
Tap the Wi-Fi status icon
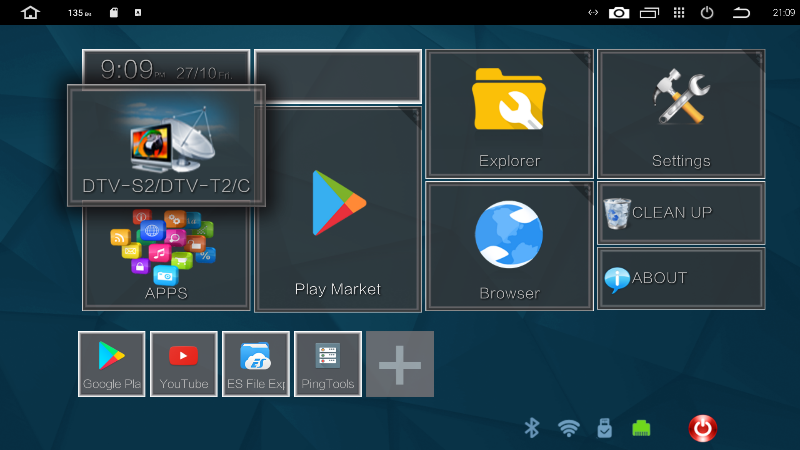(568, 429)
